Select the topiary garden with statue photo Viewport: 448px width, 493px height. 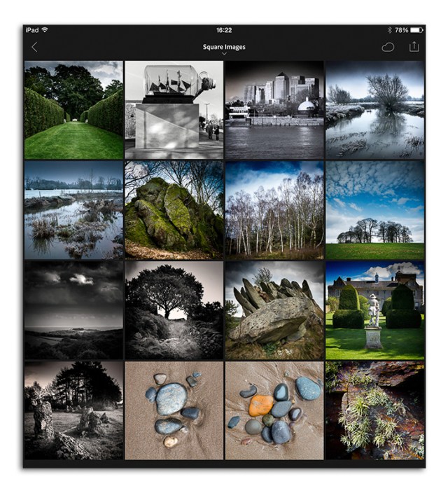374,310
